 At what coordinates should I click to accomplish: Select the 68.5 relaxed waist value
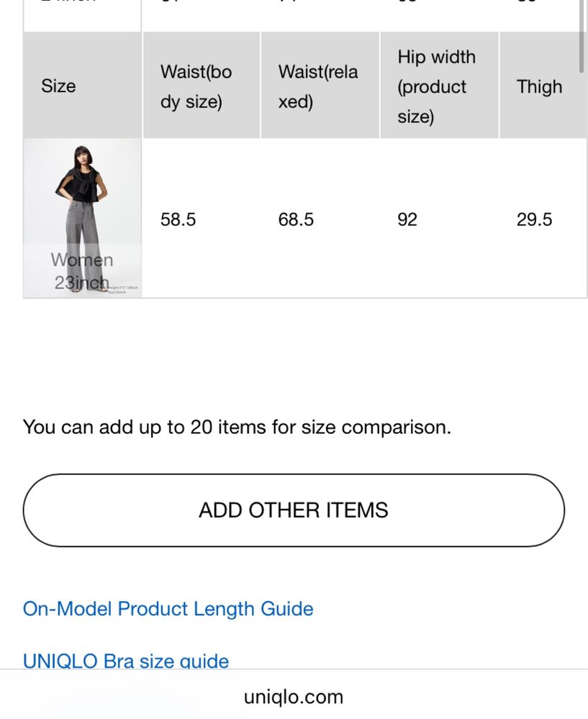click(296, 220)
